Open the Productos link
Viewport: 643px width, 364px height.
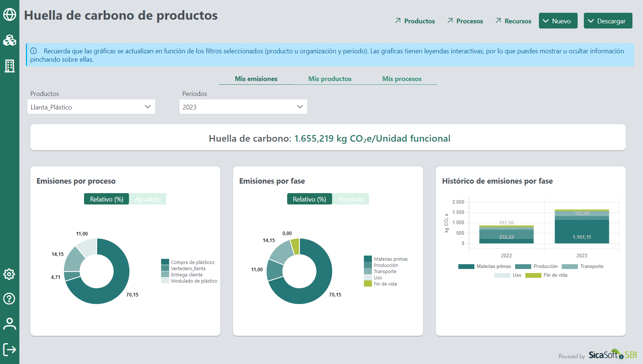(419, 21)
